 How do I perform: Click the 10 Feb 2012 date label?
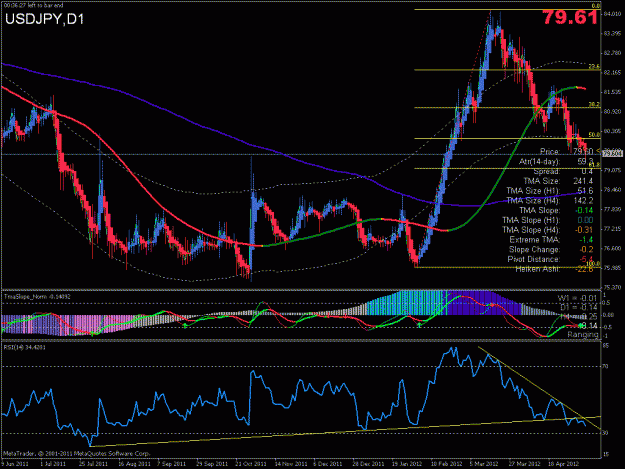(x=446, y=464)
